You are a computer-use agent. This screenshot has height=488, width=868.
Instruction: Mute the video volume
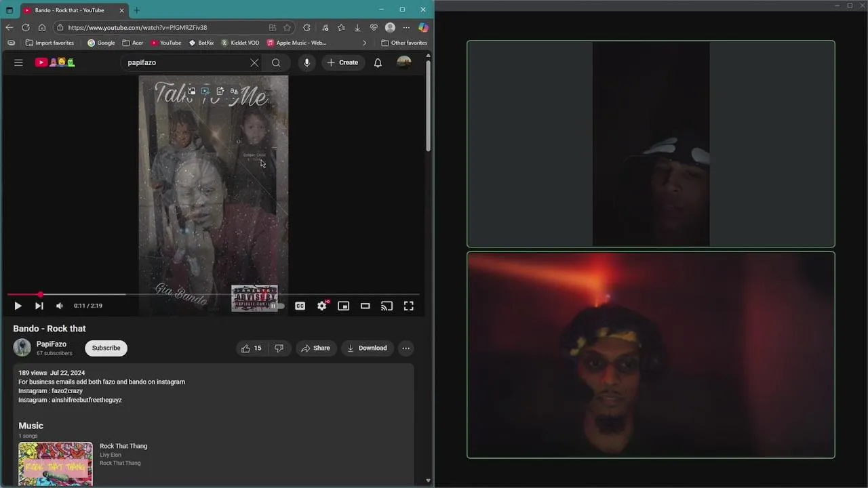click(60, 306)
